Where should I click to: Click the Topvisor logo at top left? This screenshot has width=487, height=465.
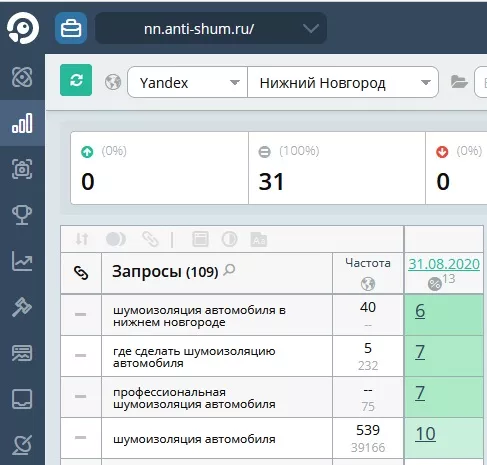[23, 28]
